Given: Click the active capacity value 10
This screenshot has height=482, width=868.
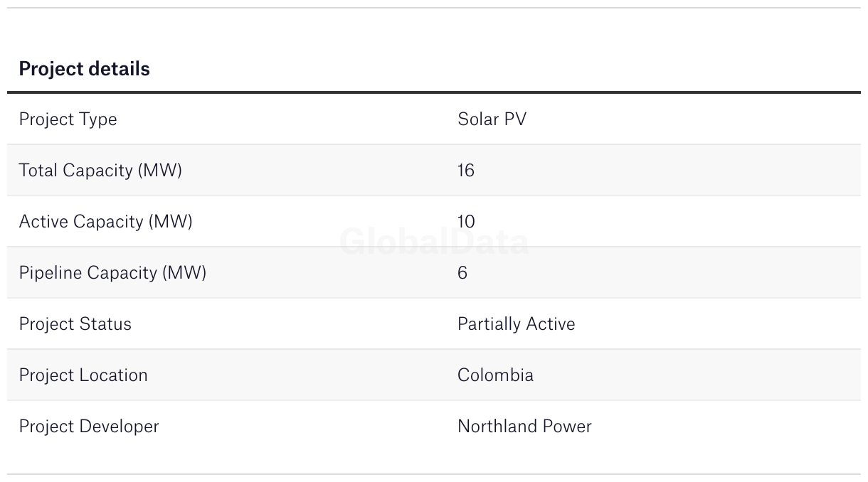Looking at the screenshot, I should coord(466,221).
